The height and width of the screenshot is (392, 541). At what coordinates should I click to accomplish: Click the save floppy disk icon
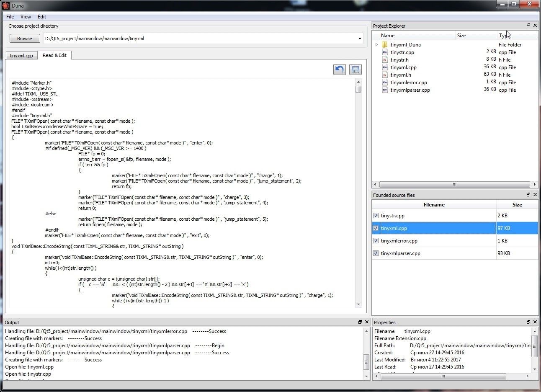coord(355,70)
